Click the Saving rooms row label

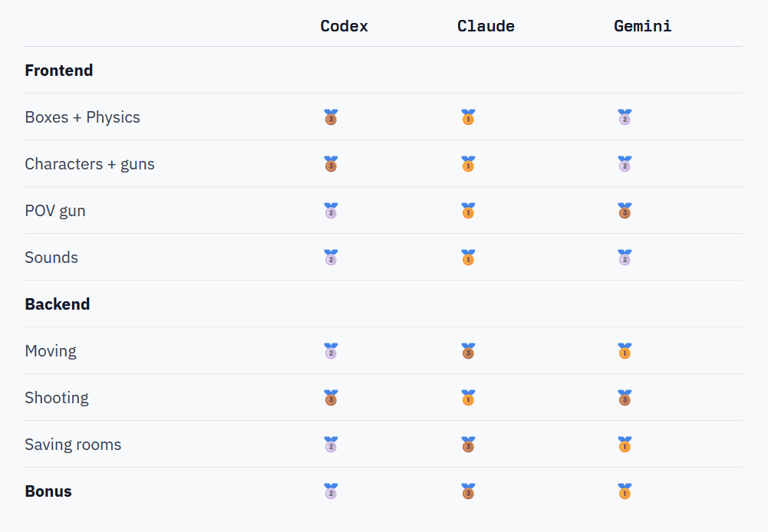tap(73, 445)
